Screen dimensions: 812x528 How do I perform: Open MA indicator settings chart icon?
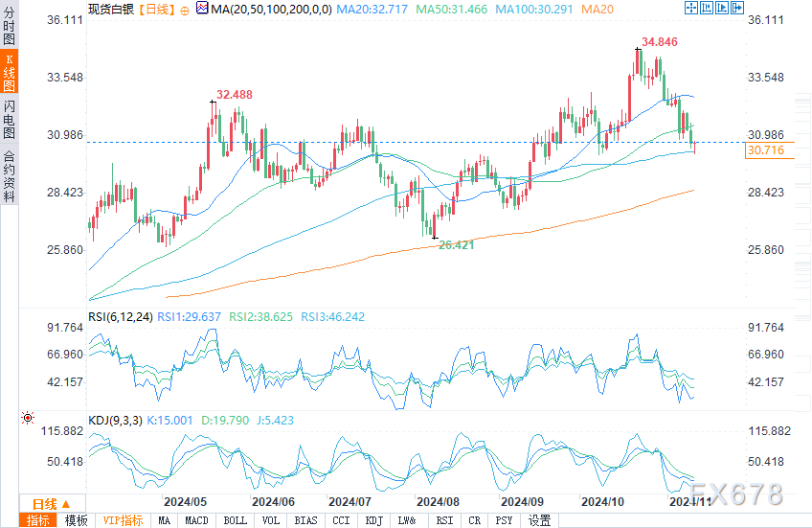pos(202,9)
